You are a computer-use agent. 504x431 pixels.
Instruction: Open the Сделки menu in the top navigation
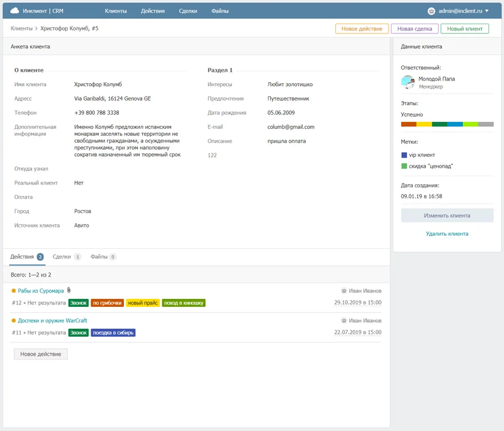pos(188,11)
